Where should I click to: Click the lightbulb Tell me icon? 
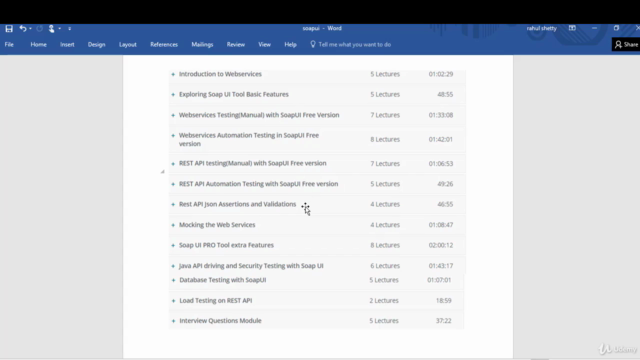pos(313,44)
